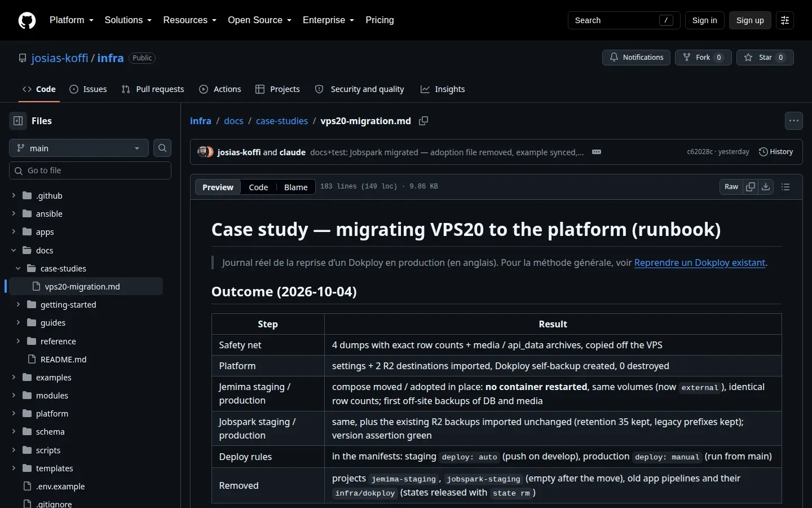Select the Preview view

[x=218, y=187]
